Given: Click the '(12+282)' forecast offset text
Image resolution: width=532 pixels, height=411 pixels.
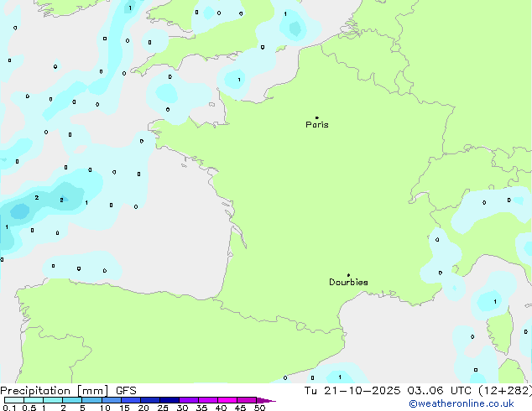Looking at the screenshot, I should [505, 391].
